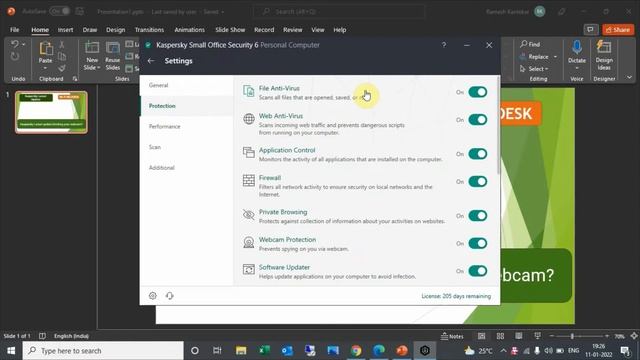The image size is (640, 360).
Task: Open File Anti-Virus settings link
Action: coord(279,88)
